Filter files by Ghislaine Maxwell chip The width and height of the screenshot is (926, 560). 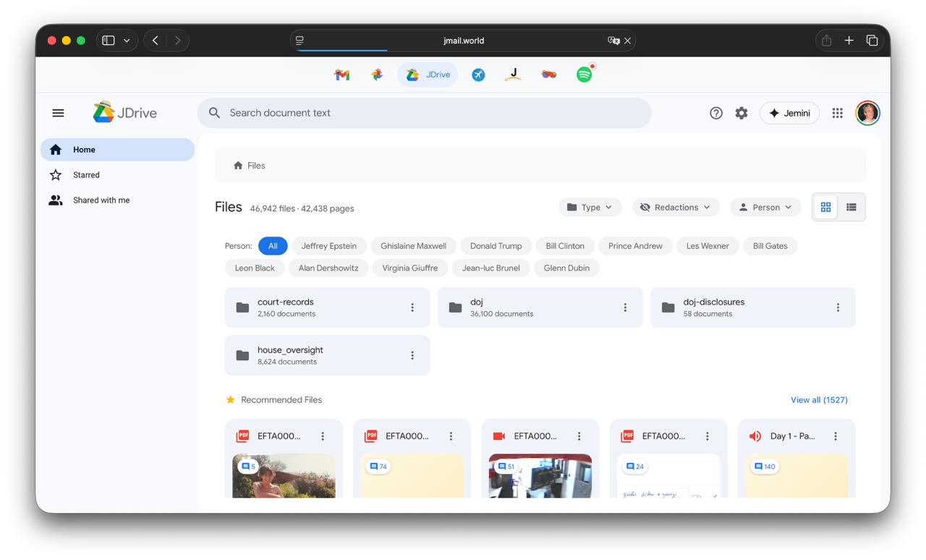[x=413, y=246]
